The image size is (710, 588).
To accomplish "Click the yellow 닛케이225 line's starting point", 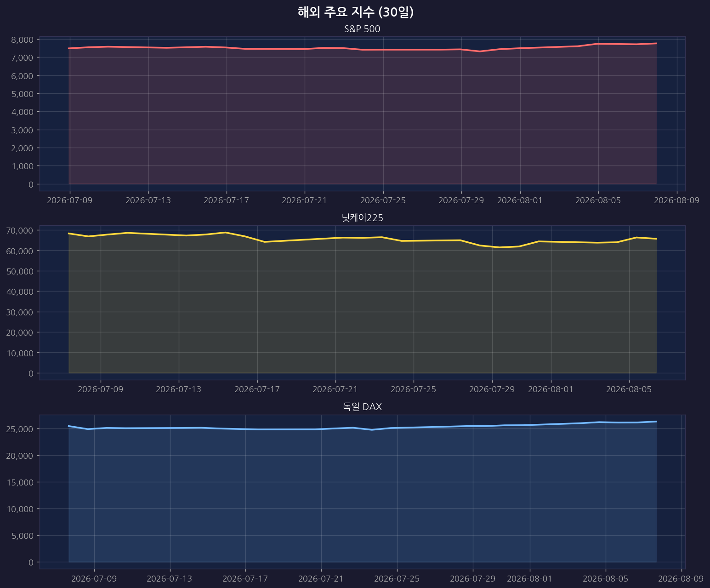I will tap(69, 234).
